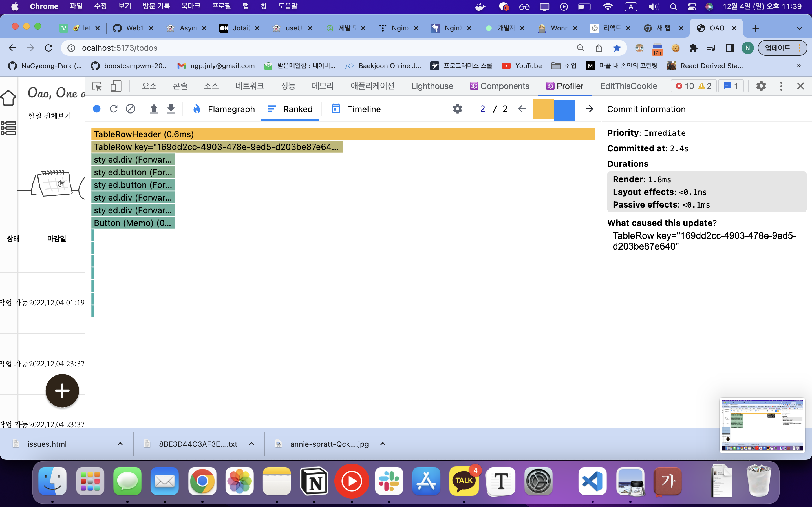
Task: Go to previous commit arrow
Action: (522, 109)
